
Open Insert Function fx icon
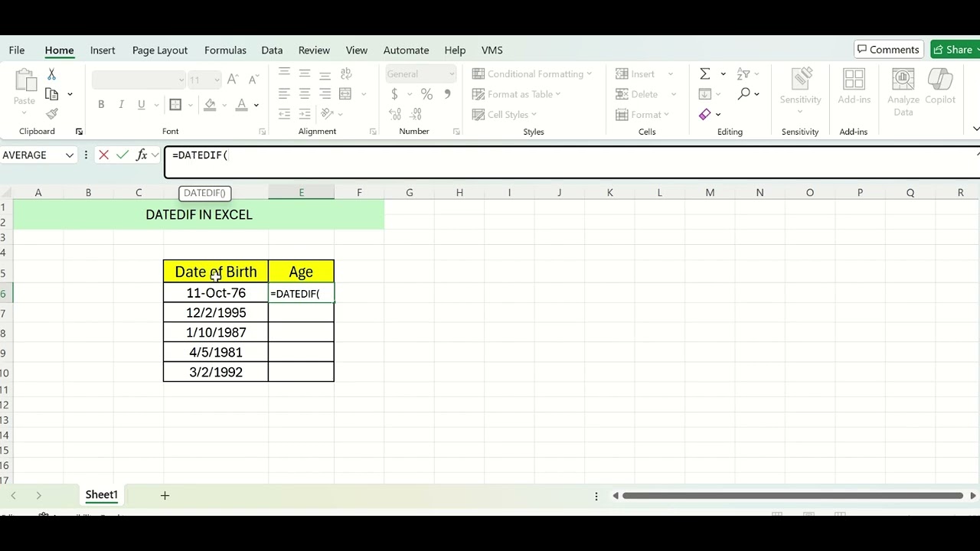click(142, 155)
